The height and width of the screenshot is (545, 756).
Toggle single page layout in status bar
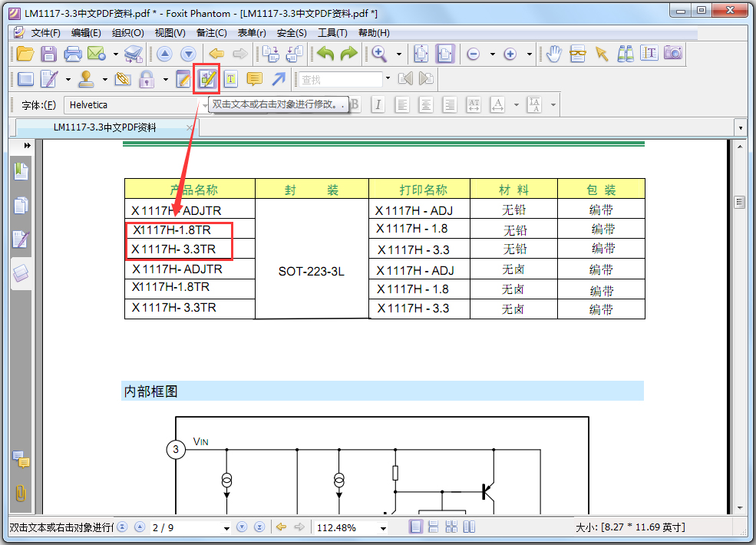coord(415,527)
